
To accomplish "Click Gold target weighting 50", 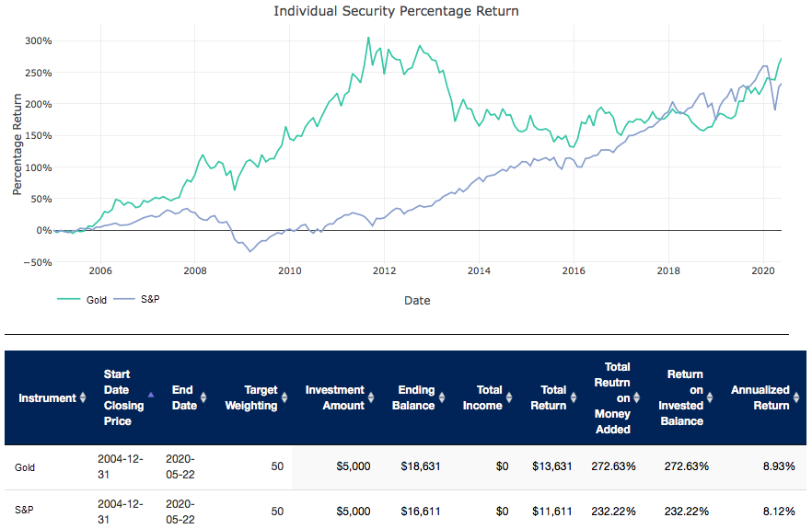I will (277, 466).
